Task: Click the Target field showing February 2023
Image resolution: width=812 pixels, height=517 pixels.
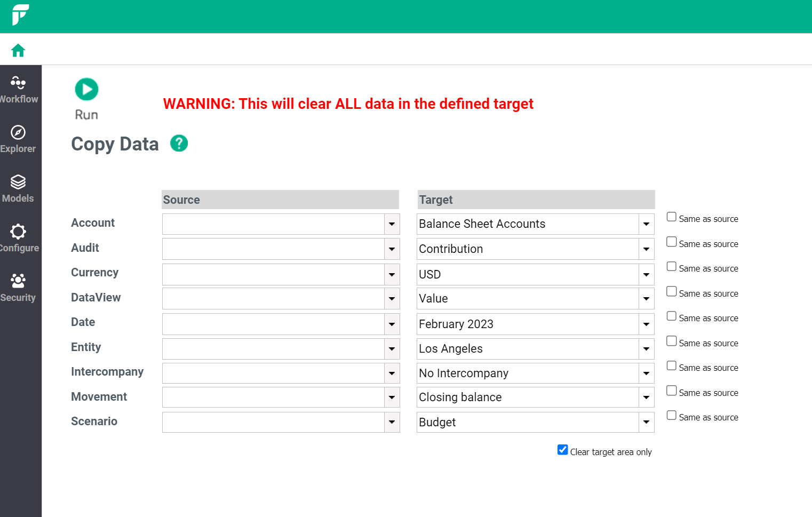Action: coord(528,324)
